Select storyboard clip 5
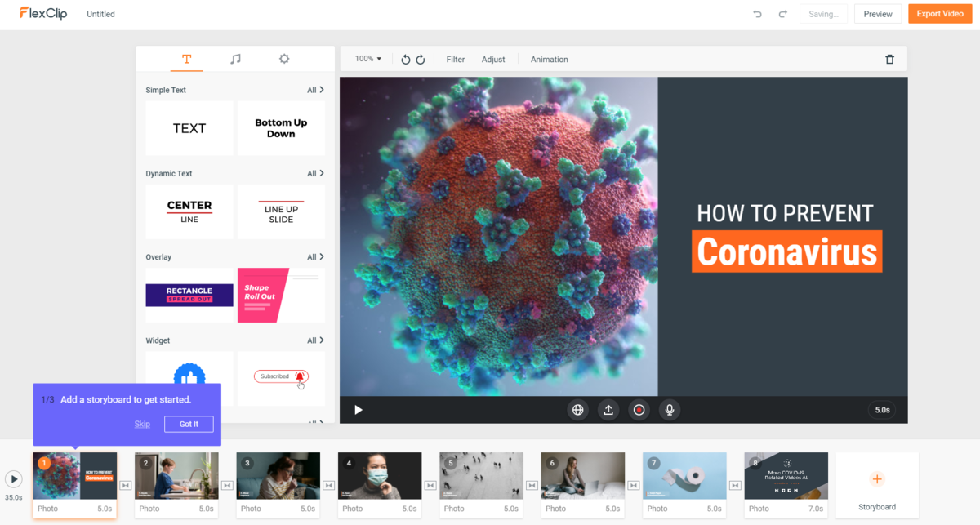The height and width of the screenshot is (525, 980). tap(481, 476)
